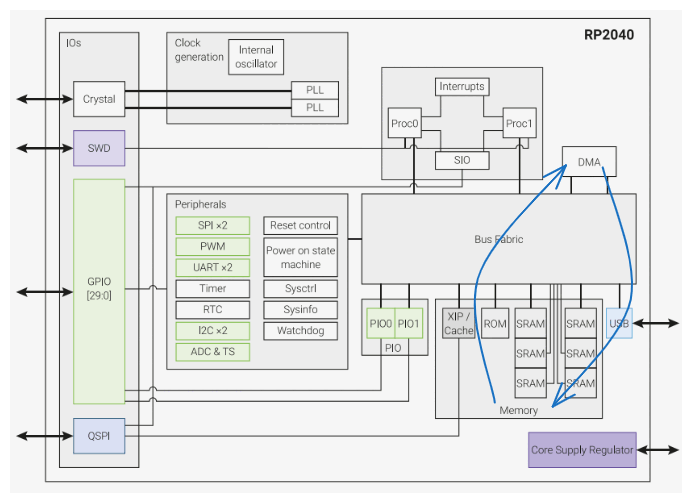Screen dimensions: 691x503
Task: Click the Bus Fabric label
Action: tap(498, 239)
